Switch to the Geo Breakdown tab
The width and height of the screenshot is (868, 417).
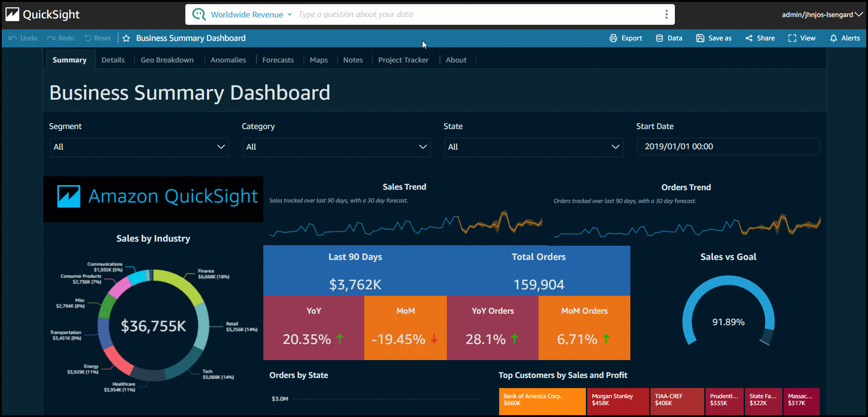167,59
